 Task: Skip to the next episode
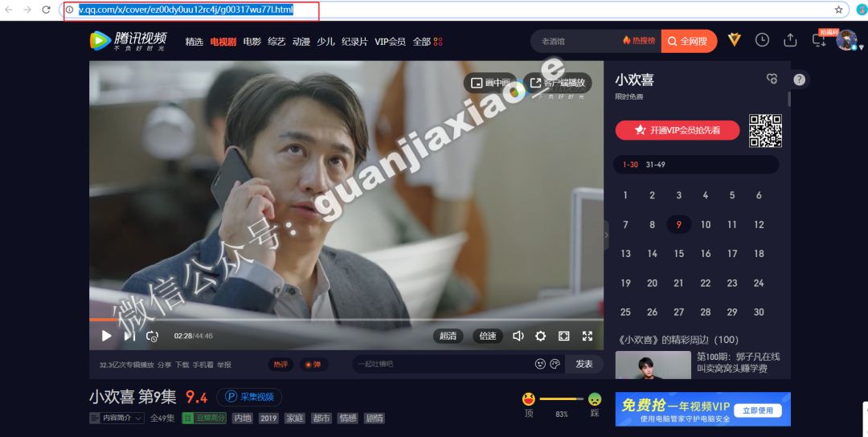coord(129,336)
